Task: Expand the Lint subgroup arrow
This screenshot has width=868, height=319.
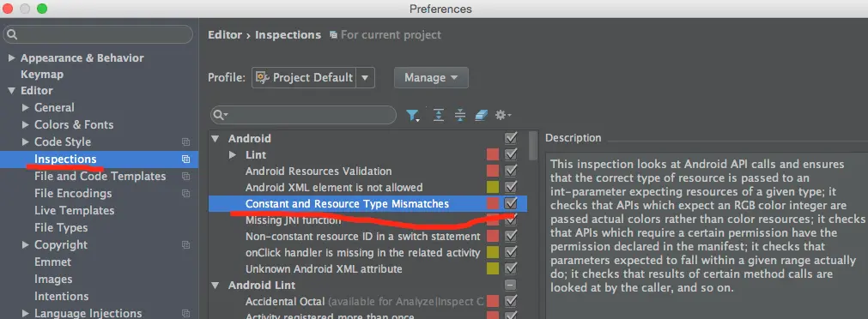Action: pos(233,155)
